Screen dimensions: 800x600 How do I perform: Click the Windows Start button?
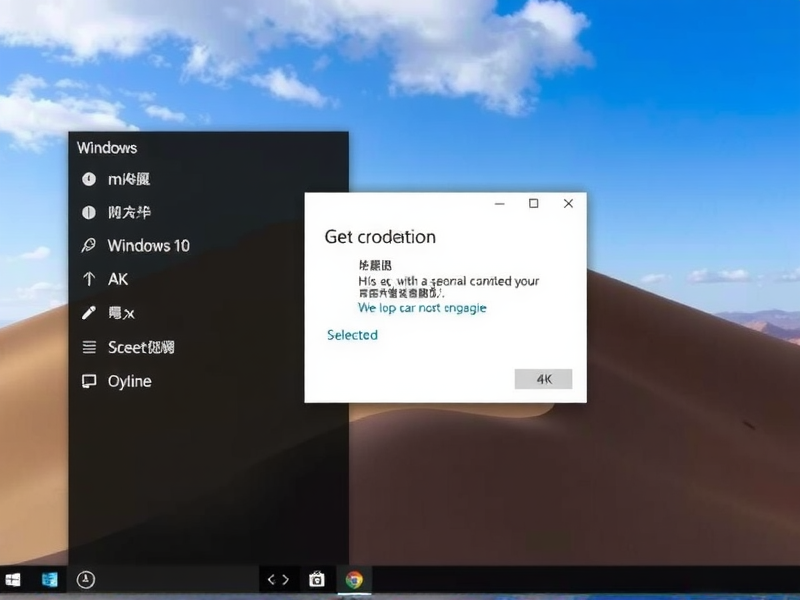tap(12, 579)
